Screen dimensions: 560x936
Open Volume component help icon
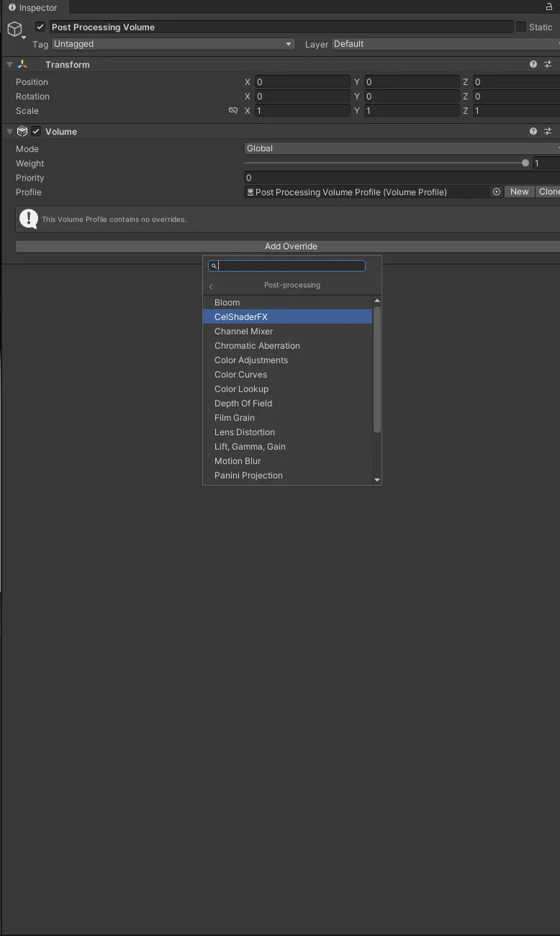pos(533,131)
